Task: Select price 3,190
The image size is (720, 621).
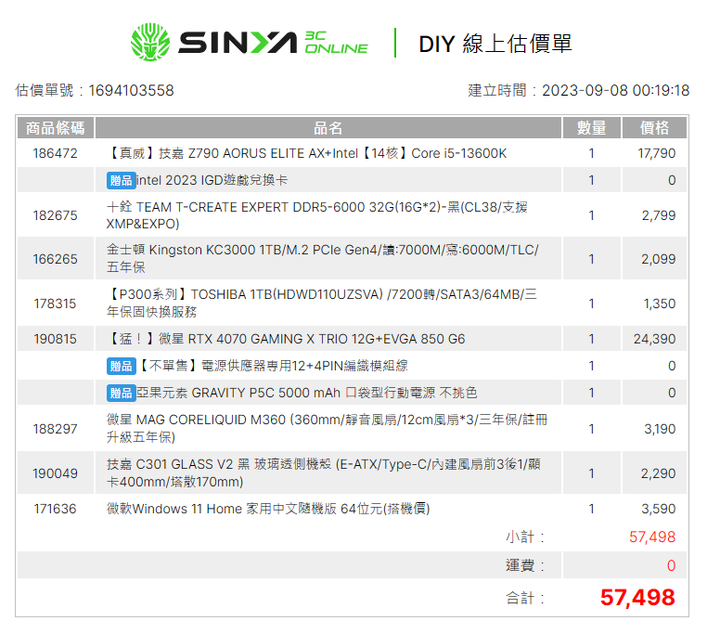Action: click(x=660, y=429)
